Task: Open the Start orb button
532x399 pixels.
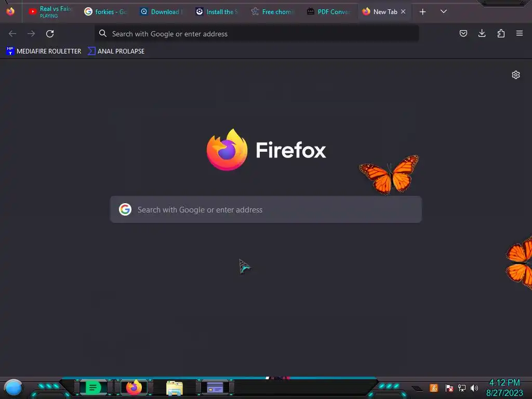Action: coord(14,388)
